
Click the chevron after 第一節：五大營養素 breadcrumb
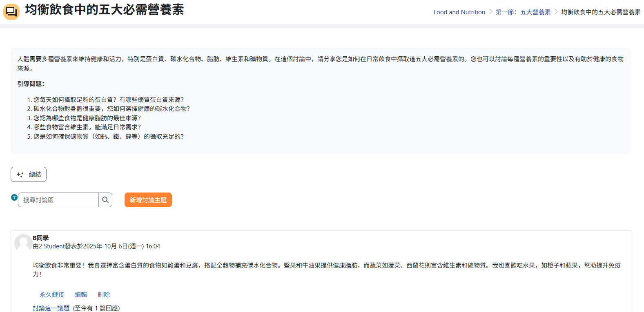point(556,12)
